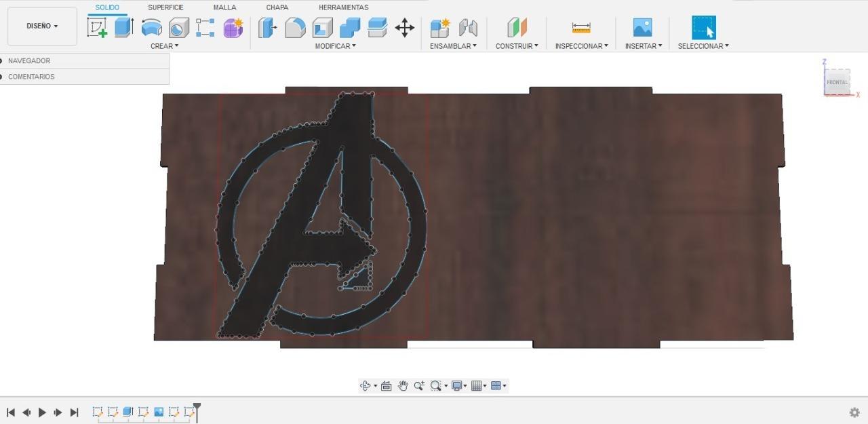Select the Insert image icon
The height and width of the screenshot is (424, 868).
tap(642, 27)
